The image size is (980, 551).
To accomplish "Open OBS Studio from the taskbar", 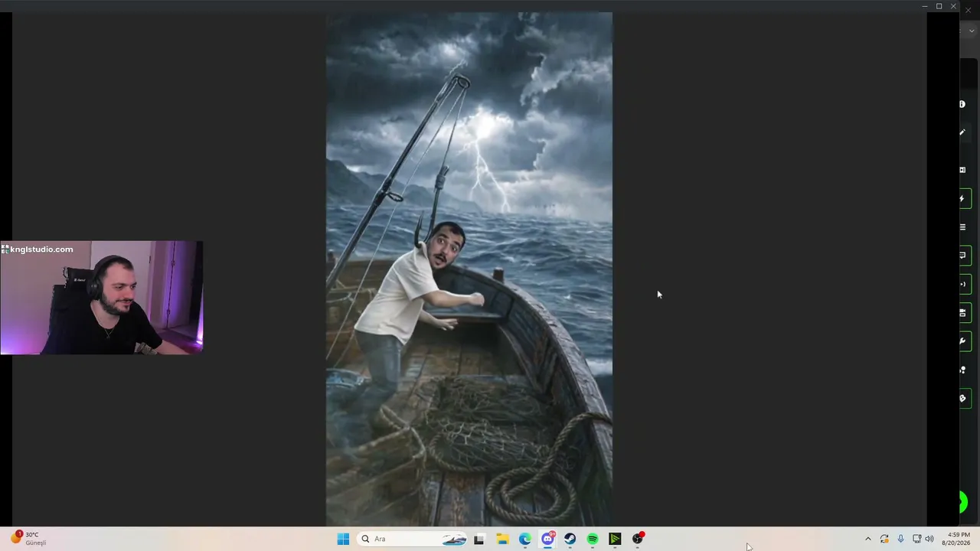I will (638, 539).
